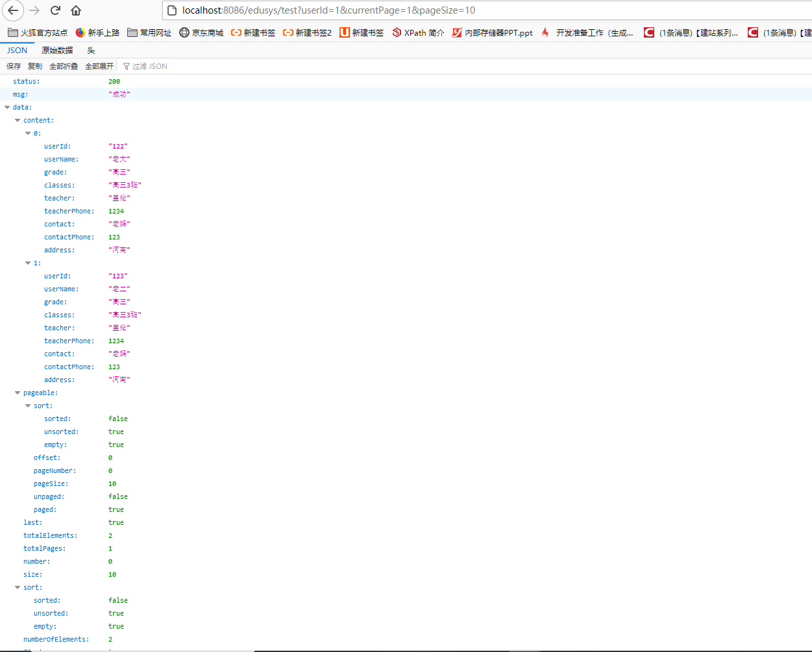Screen dimensions: 812x652
Task: Open the 常用网址 bookmark folder
Action: (x=149, y=32)
